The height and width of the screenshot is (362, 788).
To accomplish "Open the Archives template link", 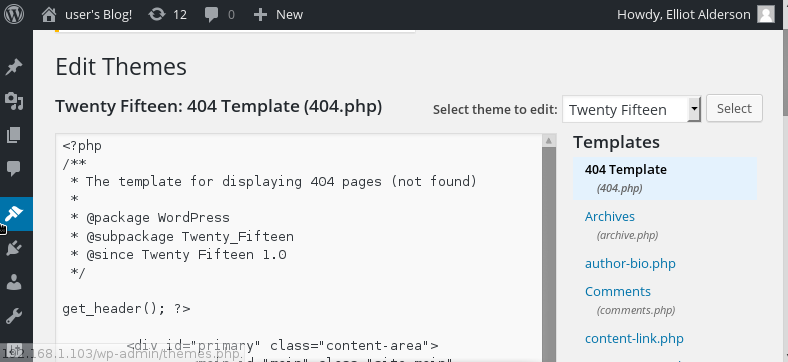I will click(610, 216).
